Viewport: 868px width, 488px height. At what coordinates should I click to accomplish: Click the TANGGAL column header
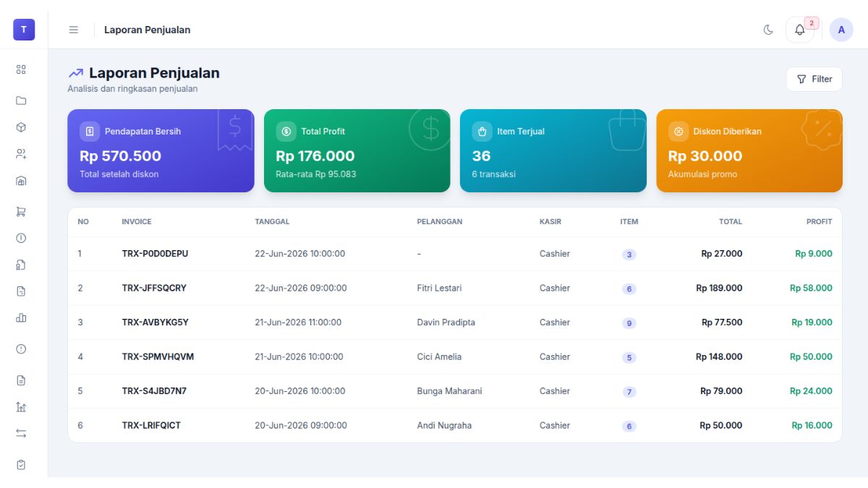click(x=272, y=222)
